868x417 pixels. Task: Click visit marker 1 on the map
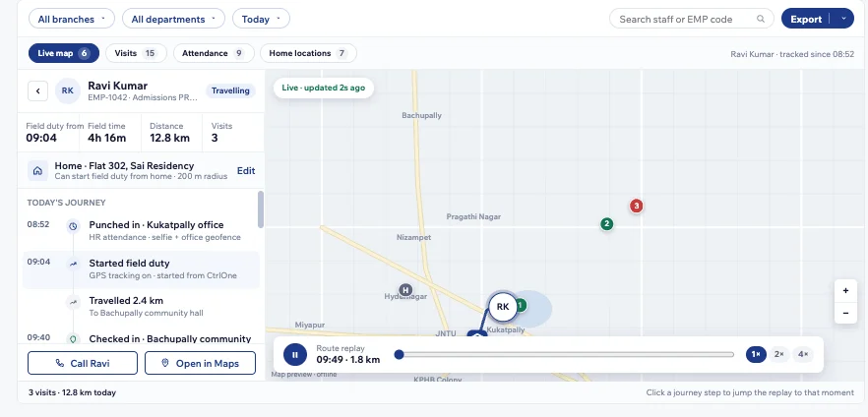tap(522, 305)
